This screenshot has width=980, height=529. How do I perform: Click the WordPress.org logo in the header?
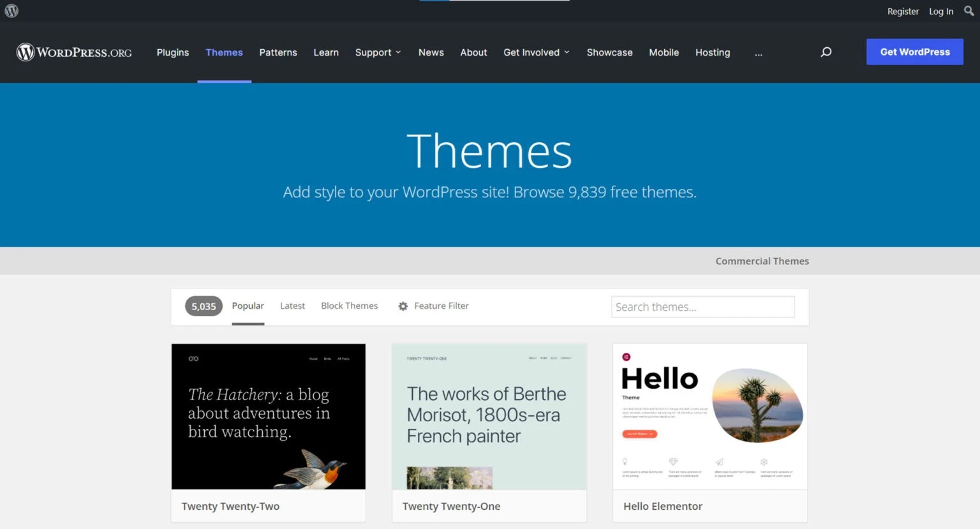(73, 52)
